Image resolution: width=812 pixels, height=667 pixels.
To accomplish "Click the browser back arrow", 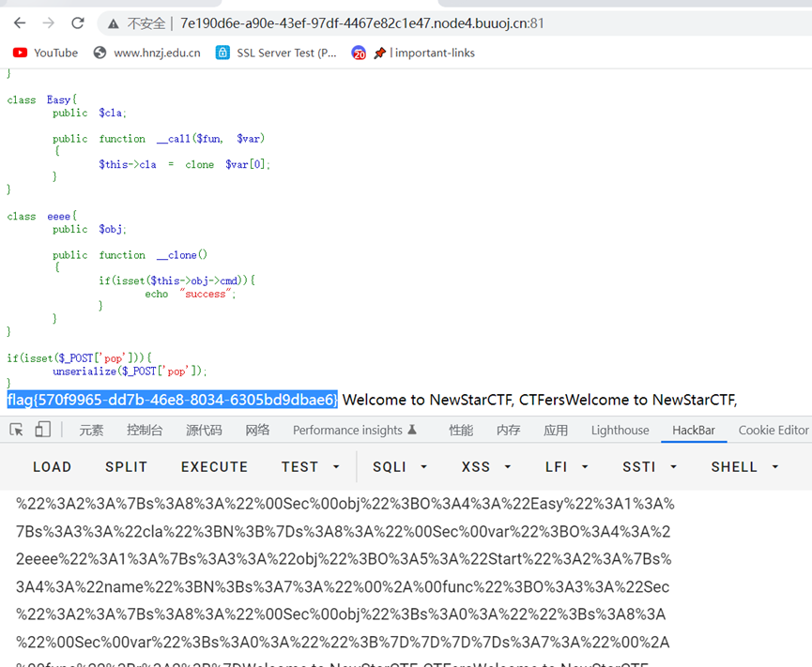I will tap(20, 23).
